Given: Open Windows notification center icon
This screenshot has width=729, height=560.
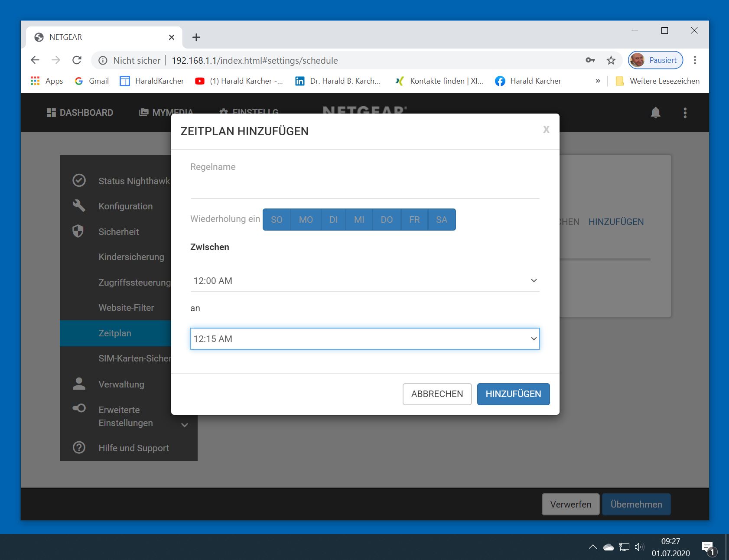Looking at the screenshot, I should click(708, 547).
